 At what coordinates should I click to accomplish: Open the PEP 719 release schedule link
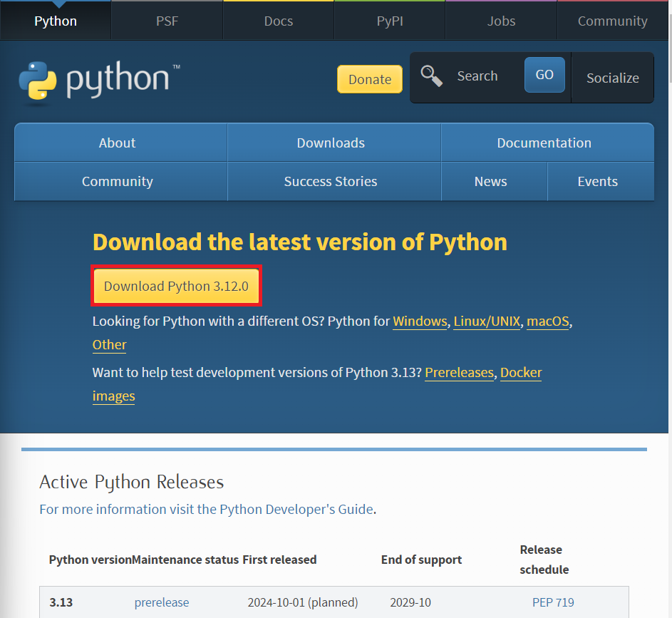pyautogui.click(x=553, y=602)
